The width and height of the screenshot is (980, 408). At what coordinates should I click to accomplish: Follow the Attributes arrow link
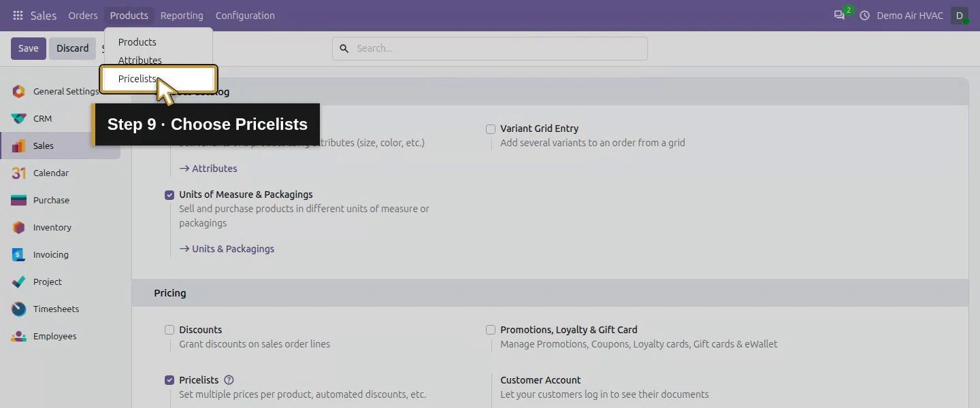[208, 169]
